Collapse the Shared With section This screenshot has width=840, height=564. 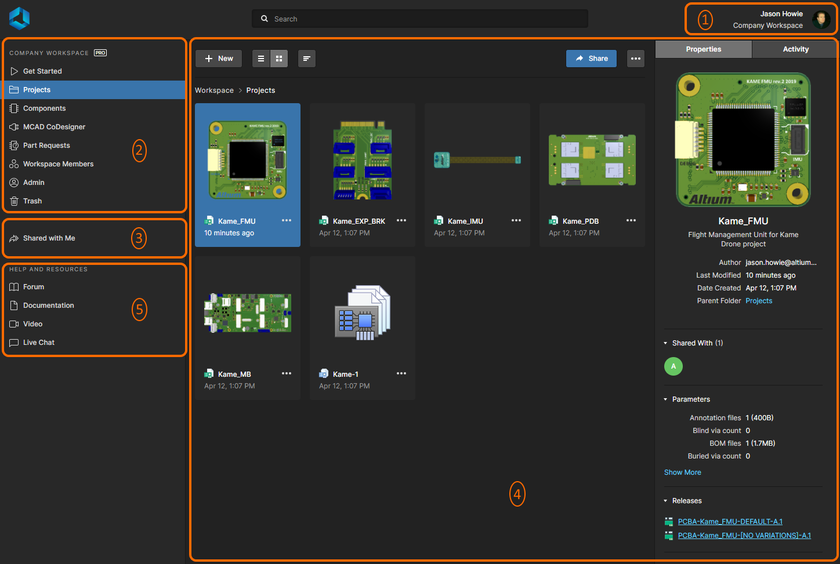[666, 343]
